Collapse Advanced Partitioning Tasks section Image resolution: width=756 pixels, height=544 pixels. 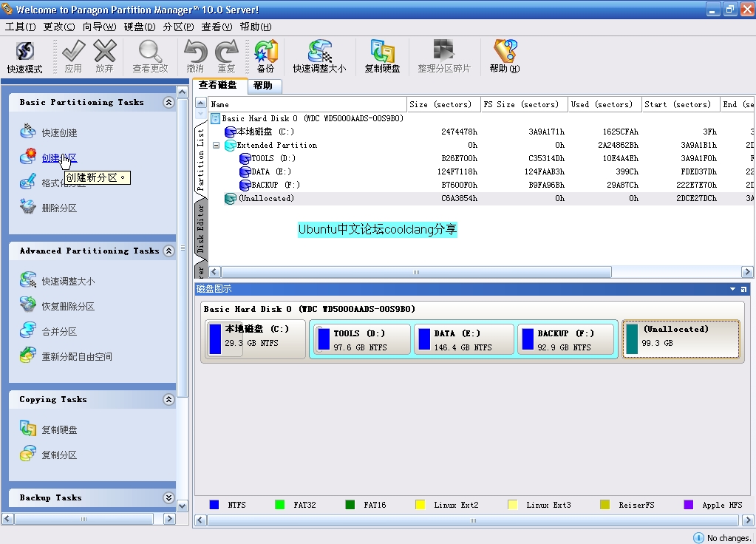[x=168, y=251]
